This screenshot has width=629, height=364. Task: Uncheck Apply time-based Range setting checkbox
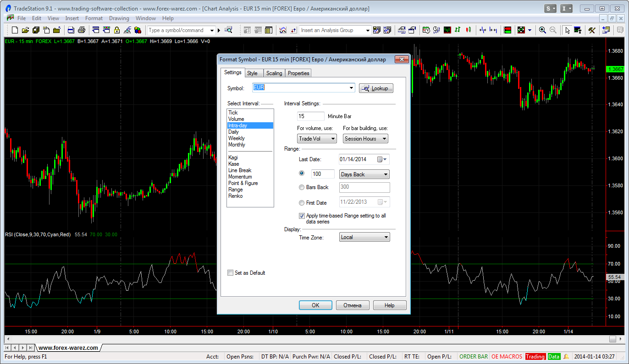302,216
